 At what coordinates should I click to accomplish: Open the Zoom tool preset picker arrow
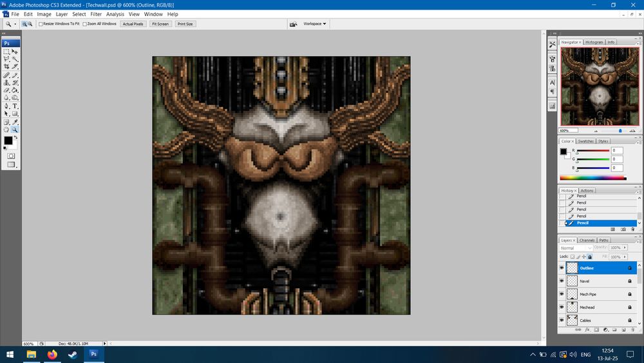coord(15,25)
